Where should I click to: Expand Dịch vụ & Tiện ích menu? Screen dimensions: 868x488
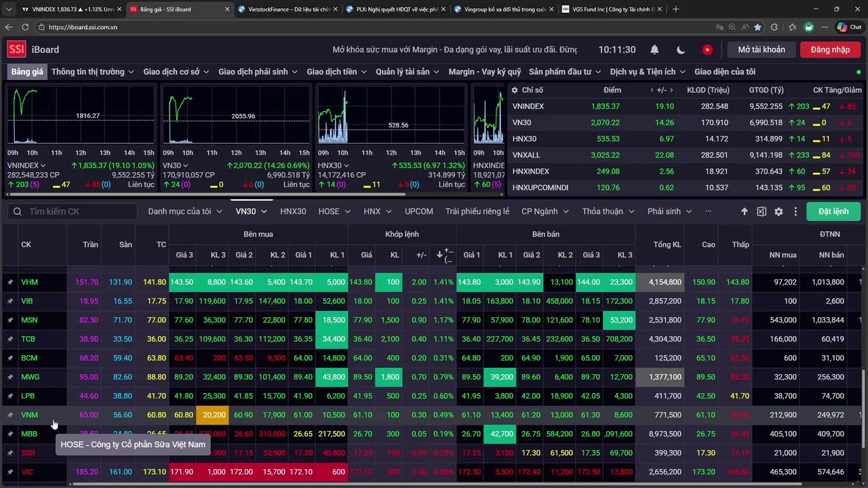click(648, 72)
